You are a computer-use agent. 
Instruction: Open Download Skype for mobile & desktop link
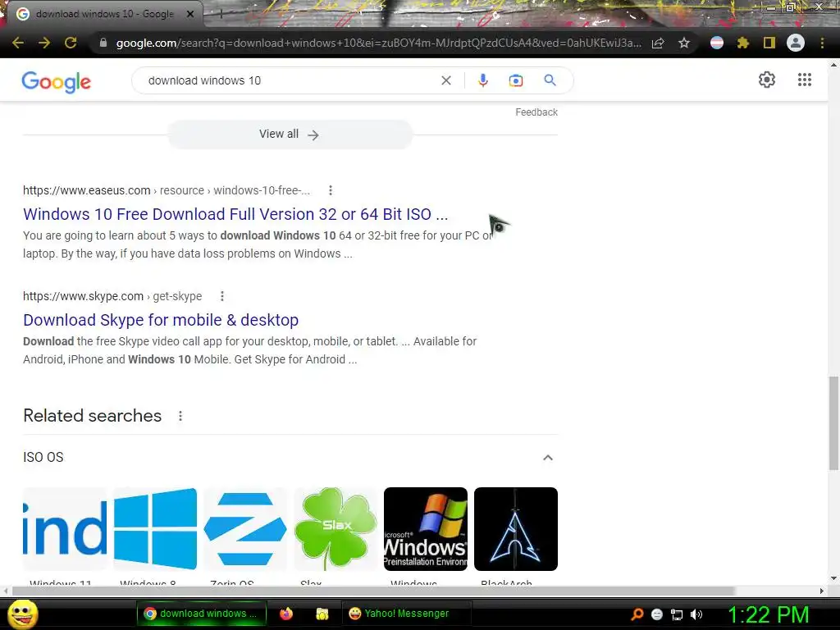[161, 320]
